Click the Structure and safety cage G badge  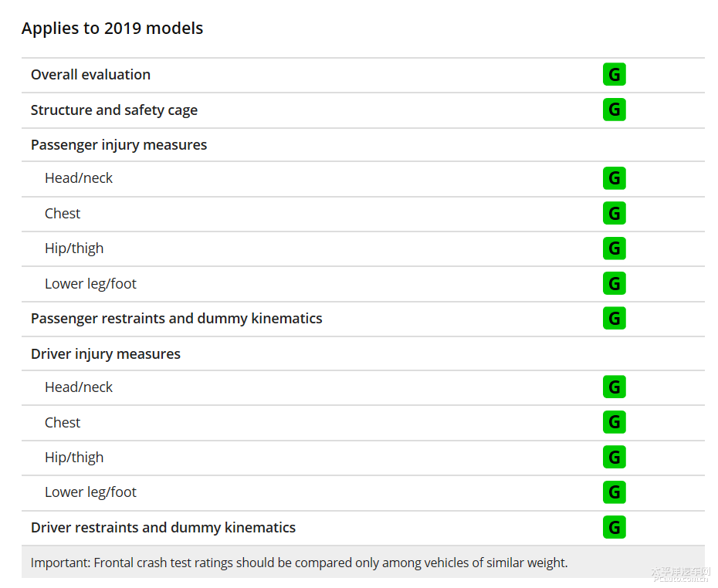(x=614, y=110)
